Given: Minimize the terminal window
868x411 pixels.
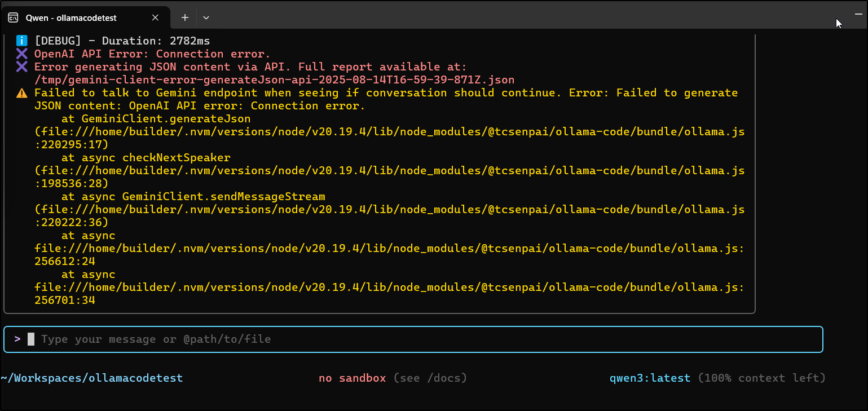Looking at the screenshot, I should coord(858,14).
